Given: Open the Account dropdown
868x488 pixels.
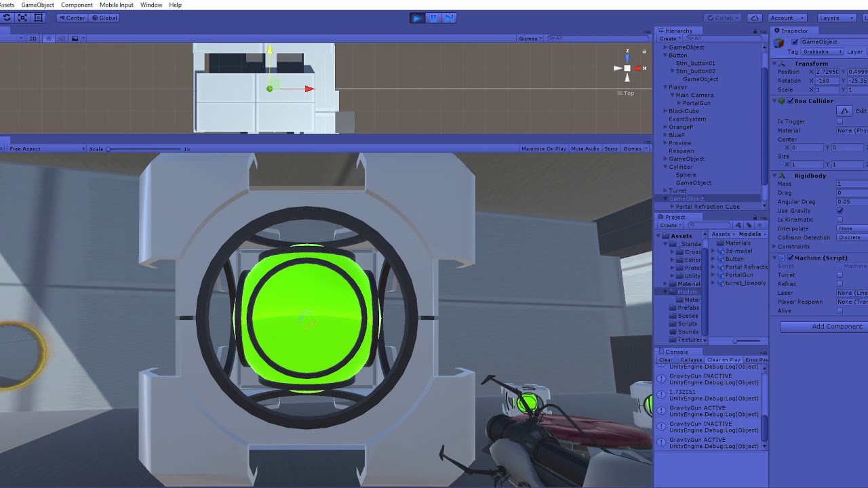Looking at the screenshot, I should [787, 18].
